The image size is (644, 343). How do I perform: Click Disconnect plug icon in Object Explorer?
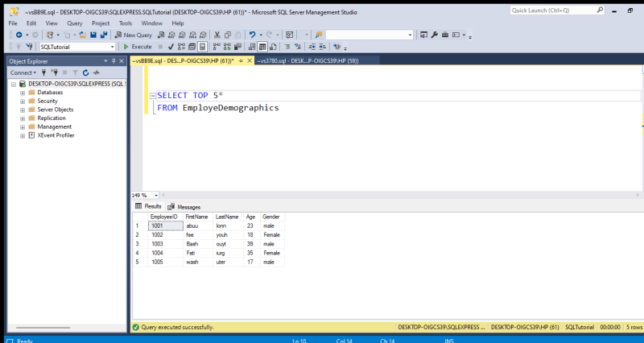(54, 72)
